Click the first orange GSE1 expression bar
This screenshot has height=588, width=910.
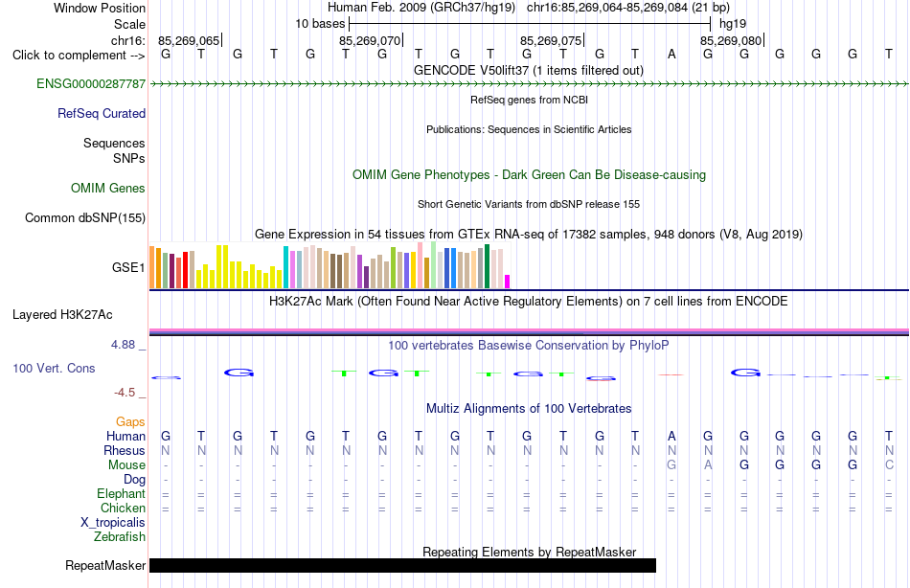(152, 267)
